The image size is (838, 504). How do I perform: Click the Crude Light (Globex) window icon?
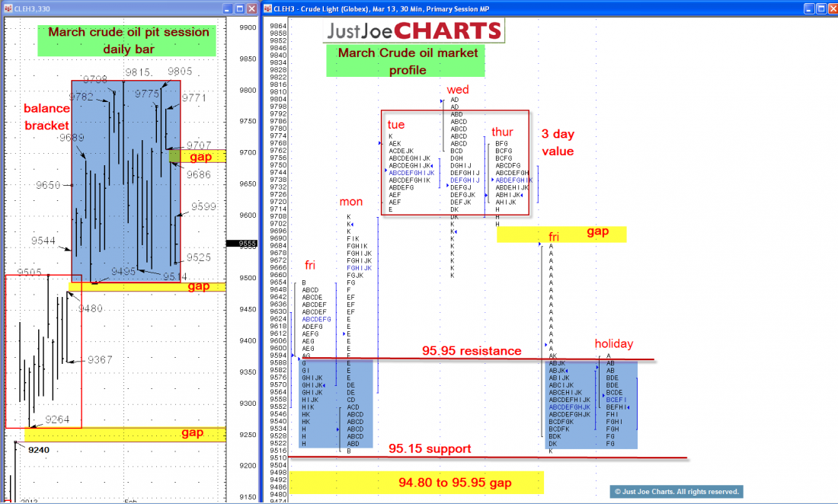pos(267,8)
